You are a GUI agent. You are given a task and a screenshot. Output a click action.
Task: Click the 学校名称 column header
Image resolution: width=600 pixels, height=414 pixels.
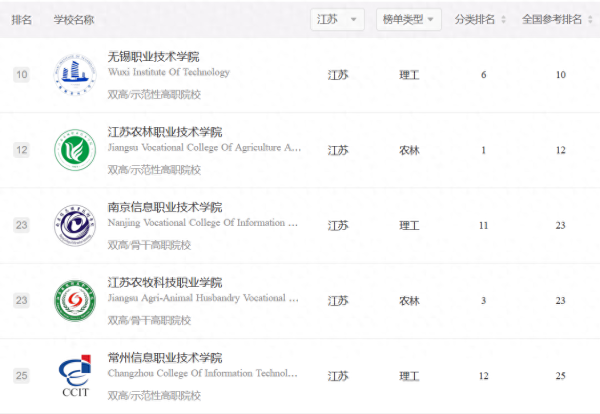[x=74, y=20]
